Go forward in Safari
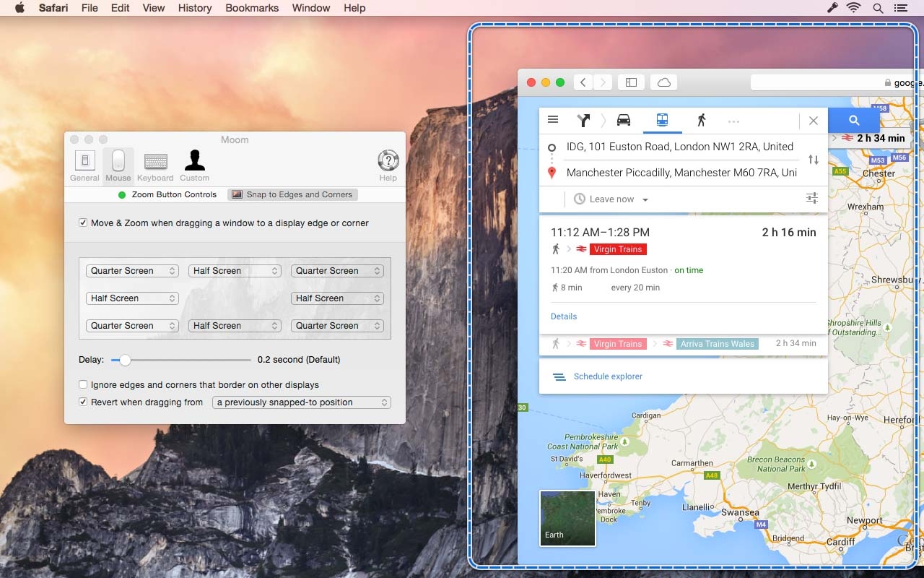This screenshot has height=578, width=924. click(603, 82)
